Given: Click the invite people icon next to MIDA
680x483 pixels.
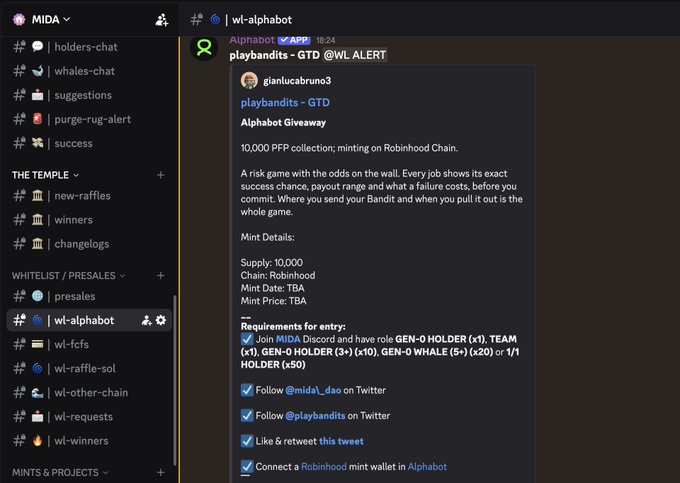Looking at the screenshot, I should (162, 20).
